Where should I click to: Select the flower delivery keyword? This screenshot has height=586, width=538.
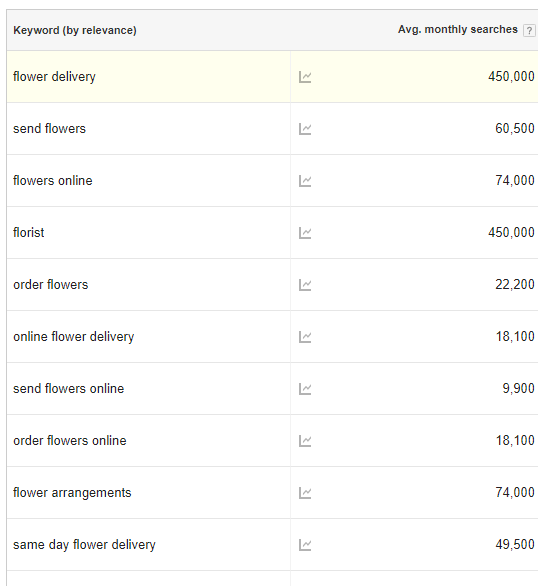pos(54,77)
